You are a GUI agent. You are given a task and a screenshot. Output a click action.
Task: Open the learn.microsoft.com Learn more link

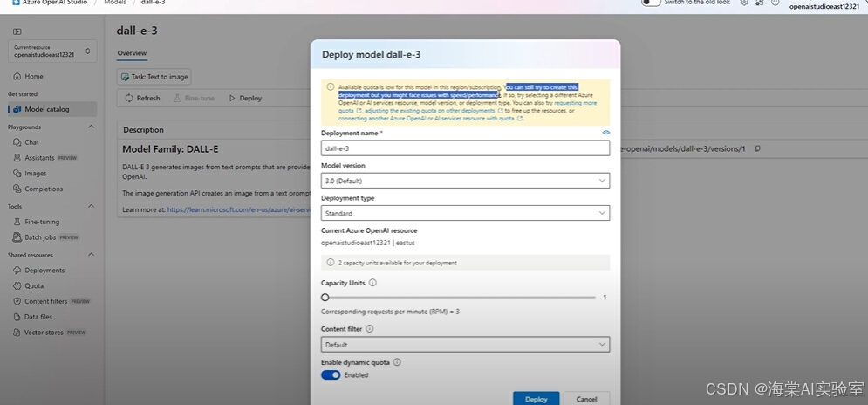point(238,210)
